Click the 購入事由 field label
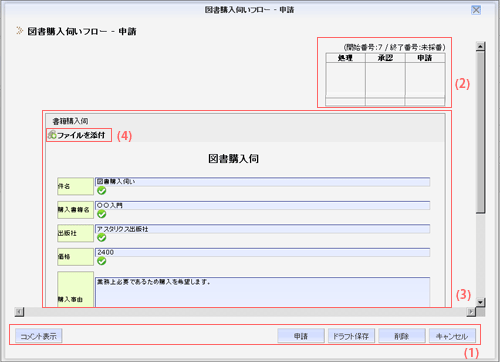500x362 pixels. point(75,289)
